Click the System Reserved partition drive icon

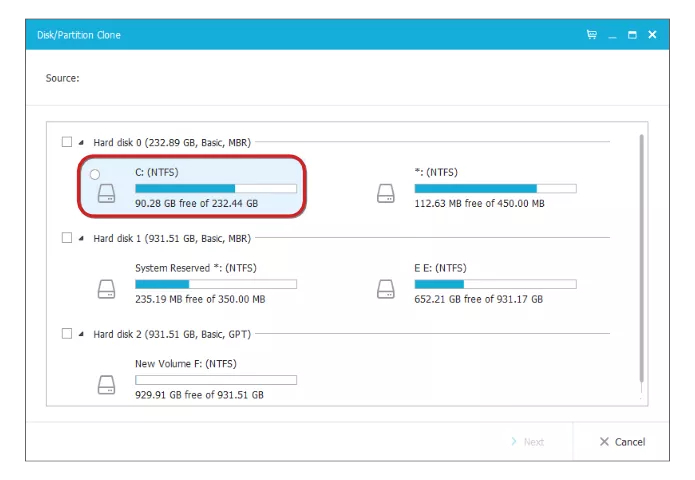tap(107, 290)
